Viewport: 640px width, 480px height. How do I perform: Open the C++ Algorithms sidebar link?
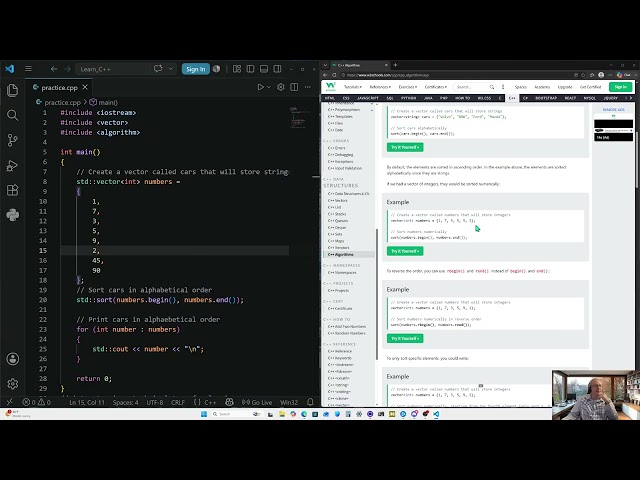(341, 254)
